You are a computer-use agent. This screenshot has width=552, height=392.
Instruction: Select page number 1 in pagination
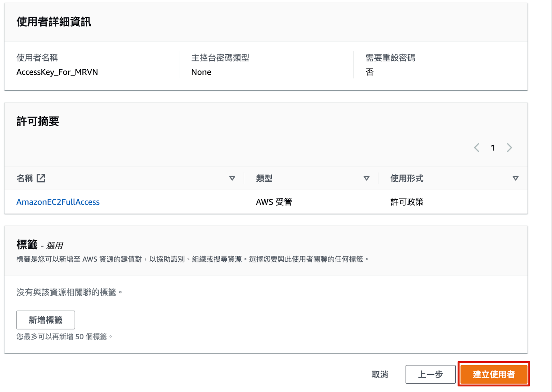[493, 148]
